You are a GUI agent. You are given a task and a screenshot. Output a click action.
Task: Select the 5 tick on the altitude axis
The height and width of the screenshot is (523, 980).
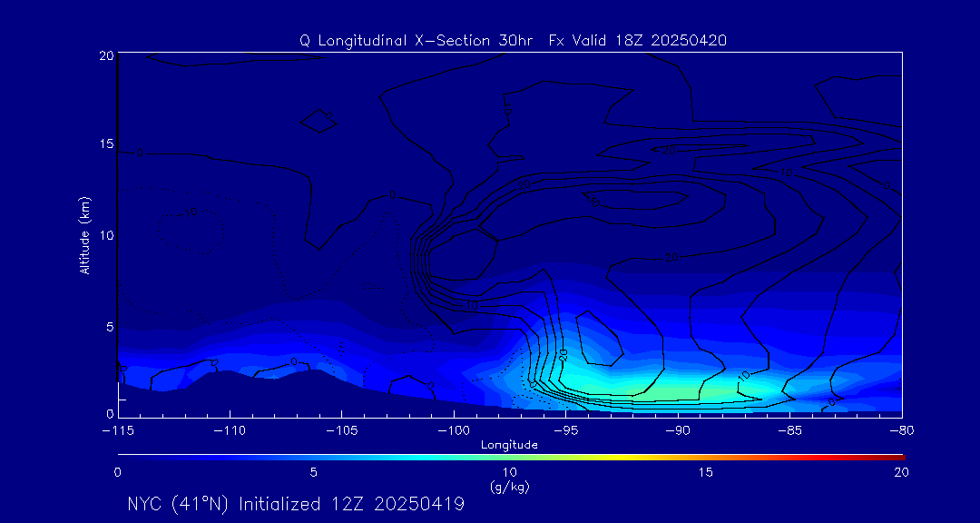pyautogui.click(x=108, y=327)
